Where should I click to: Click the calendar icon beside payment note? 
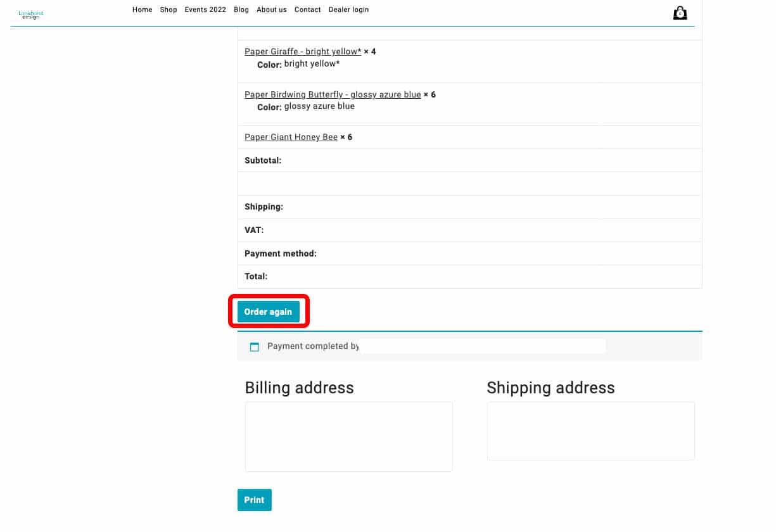[255, 347]
